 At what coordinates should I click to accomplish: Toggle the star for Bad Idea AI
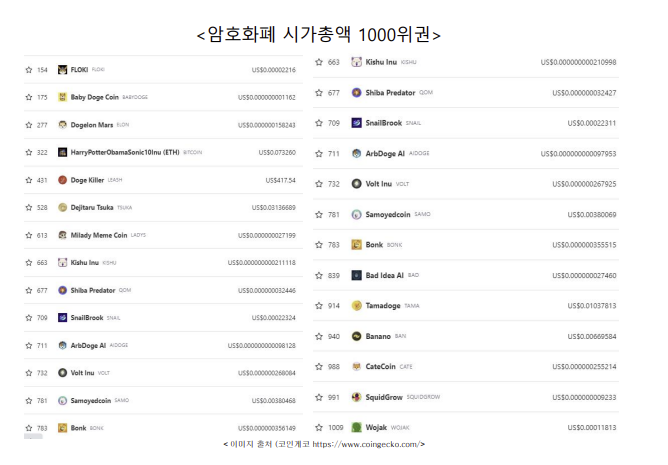pos(319,275)
